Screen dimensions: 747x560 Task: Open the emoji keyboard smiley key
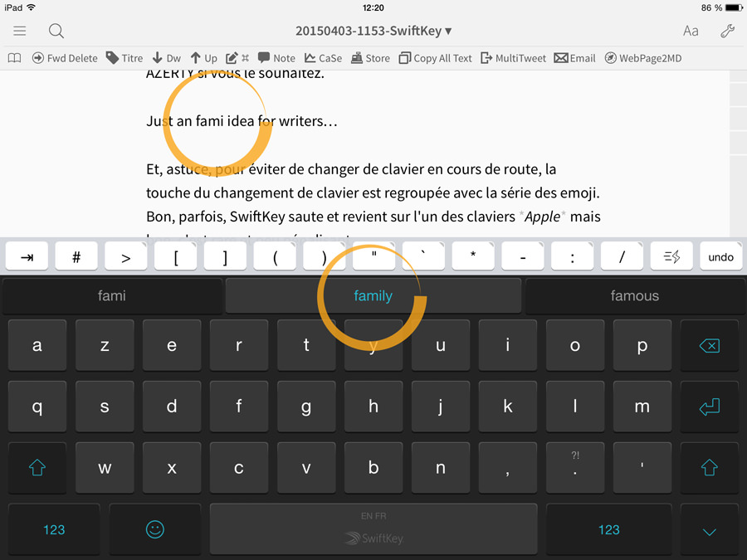[155, 529]
